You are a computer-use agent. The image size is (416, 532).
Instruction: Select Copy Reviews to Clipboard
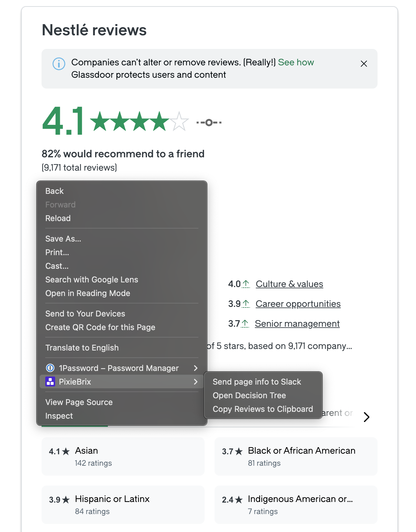point(263,409)
